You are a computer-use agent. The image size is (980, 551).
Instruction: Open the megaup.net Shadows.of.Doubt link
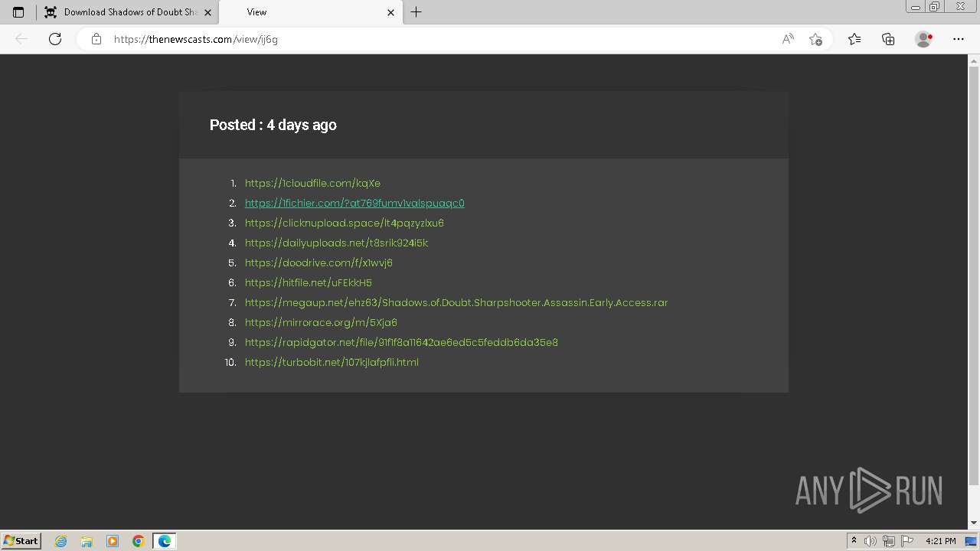click(456, 302)
